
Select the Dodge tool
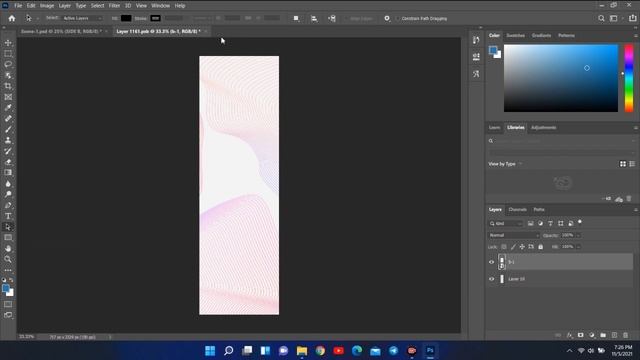(x=8, y=194)
